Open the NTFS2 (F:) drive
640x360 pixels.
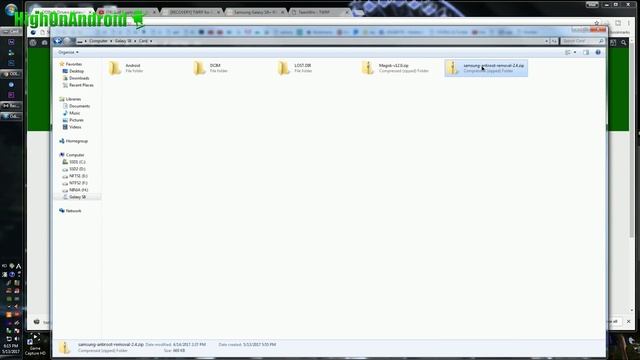[75, 183]
